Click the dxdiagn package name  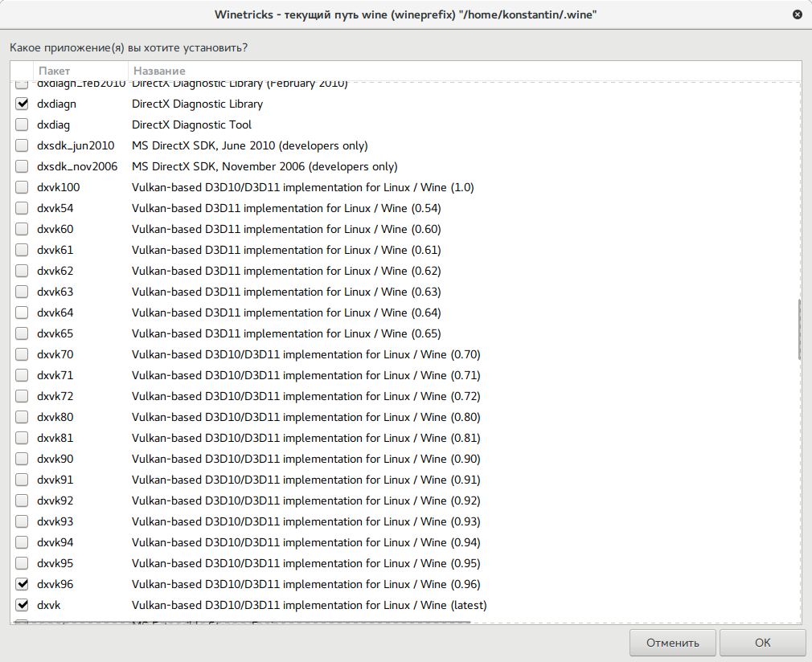click(x=56, y=104)
